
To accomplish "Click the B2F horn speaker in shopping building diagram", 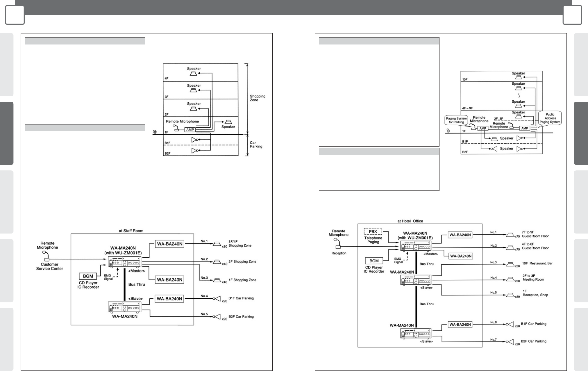I will click(x=195, y=150).
